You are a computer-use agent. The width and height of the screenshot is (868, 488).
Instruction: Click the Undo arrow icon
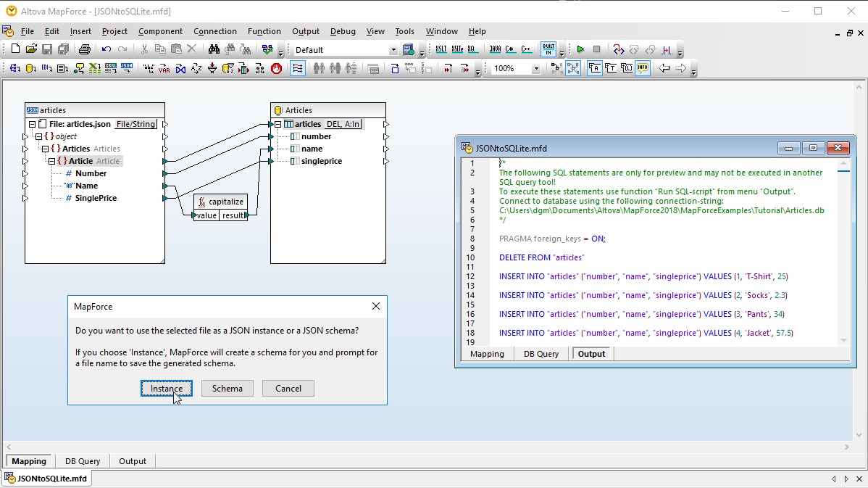107,49
